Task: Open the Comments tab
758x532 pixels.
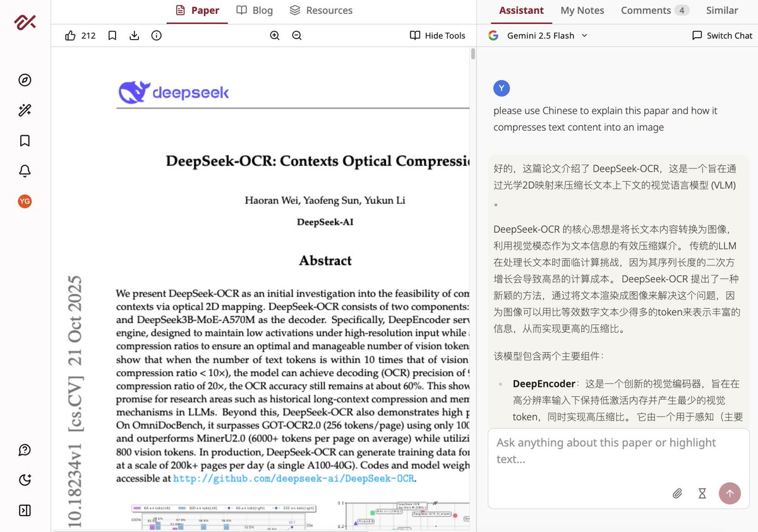Action: 655,11
